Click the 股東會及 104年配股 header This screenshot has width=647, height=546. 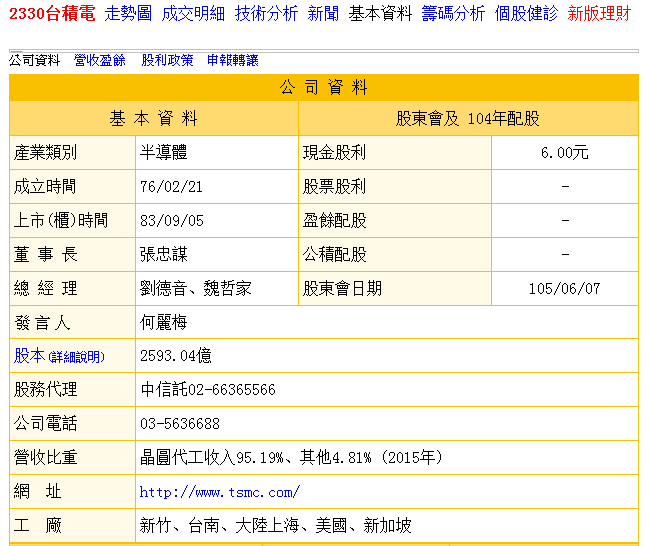(468, 118)
